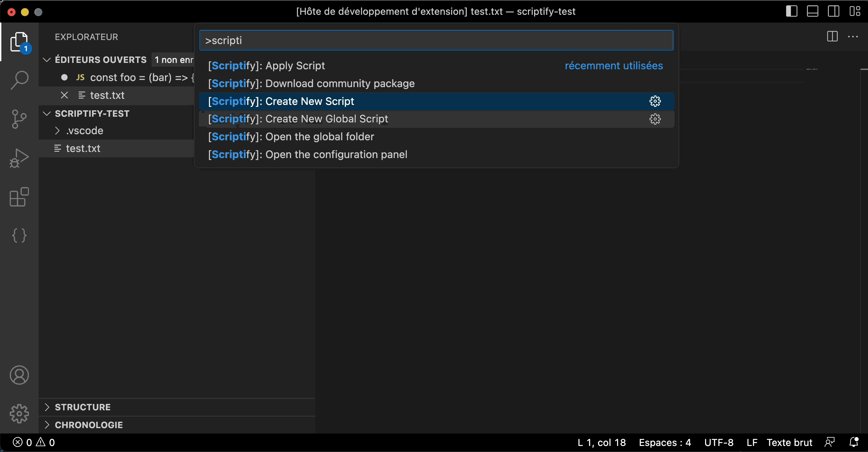Click the command palette input field

click(436, 40)
